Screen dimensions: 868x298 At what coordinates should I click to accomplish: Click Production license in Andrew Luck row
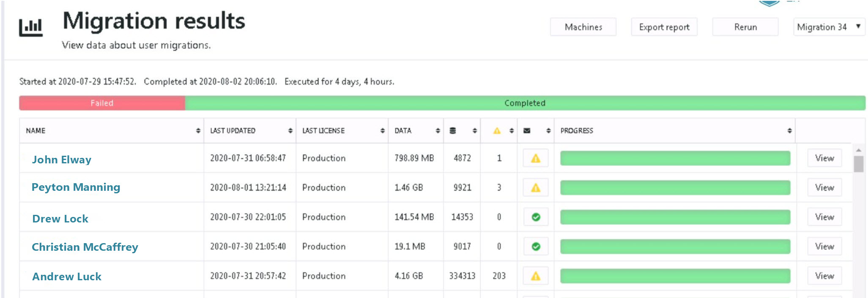pyautogui.click(x=324, y=276)
